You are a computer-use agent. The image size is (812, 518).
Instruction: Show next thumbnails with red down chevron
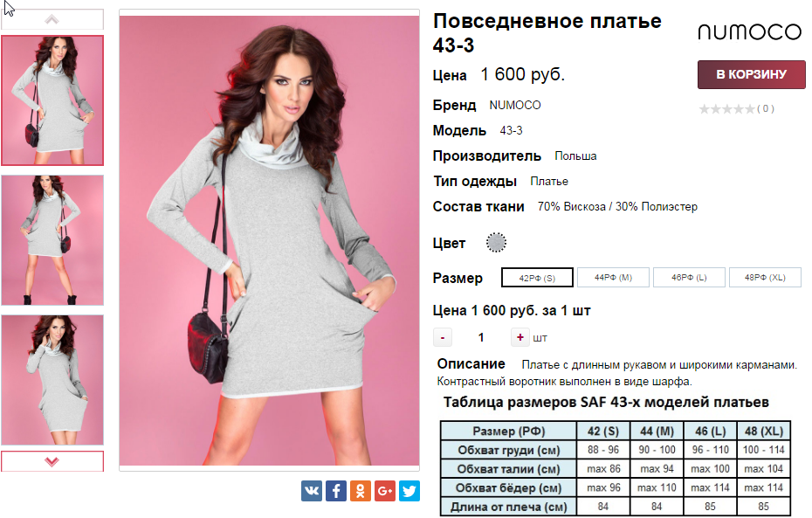coord(52,461)
